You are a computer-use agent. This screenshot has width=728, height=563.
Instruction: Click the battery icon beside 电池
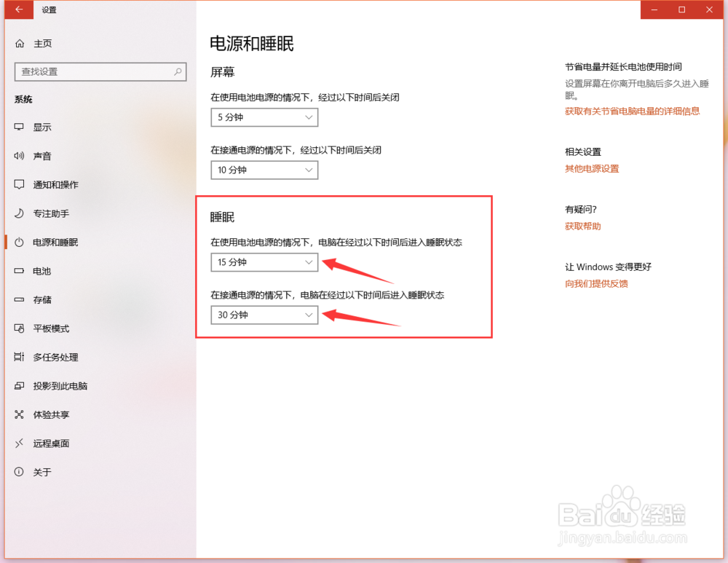(x=19, y=271)
